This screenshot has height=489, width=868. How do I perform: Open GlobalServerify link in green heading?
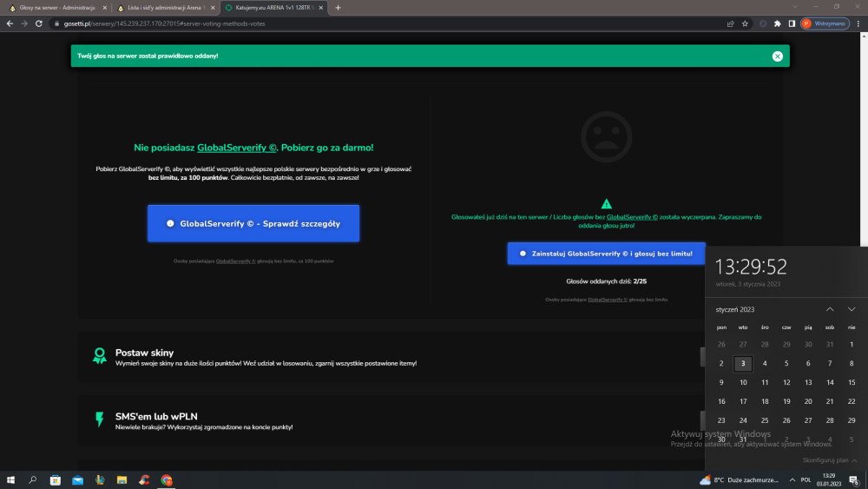[237, 148]
